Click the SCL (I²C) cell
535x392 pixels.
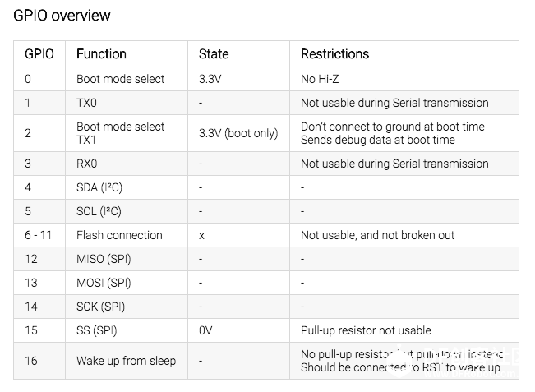pyautogui.click(x=127, y=211)
